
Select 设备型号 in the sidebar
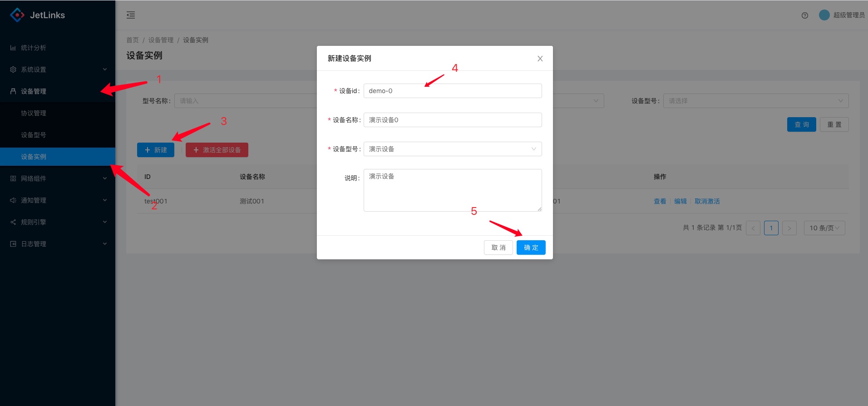coord(34,135)
